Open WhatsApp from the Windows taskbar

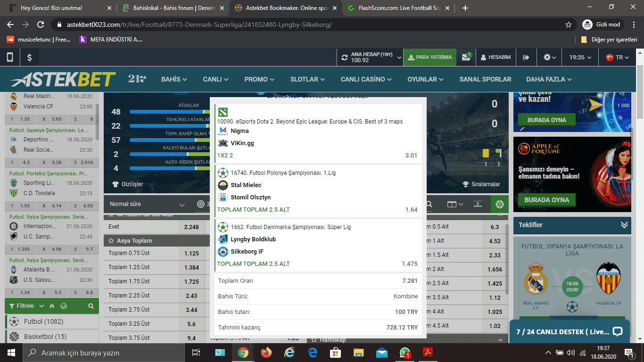click(x=405, y=353)
